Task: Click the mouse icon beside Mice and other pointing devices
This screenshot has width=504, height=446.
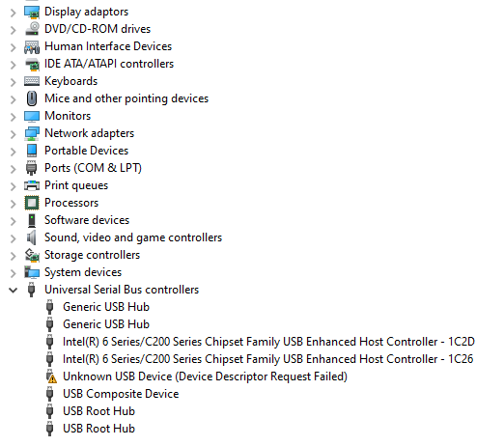Action: (x=32, y=98)
